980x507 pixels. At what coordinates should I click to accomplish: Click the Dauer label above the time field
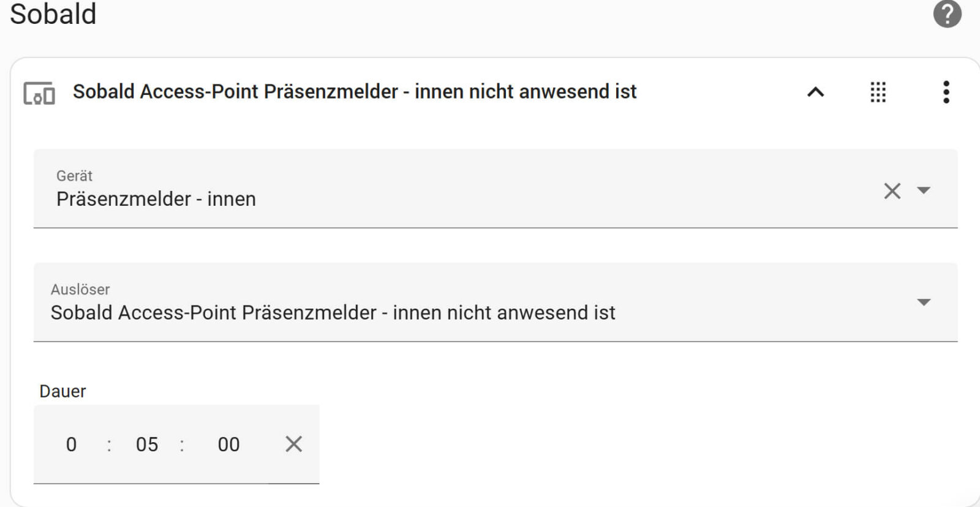62,391
